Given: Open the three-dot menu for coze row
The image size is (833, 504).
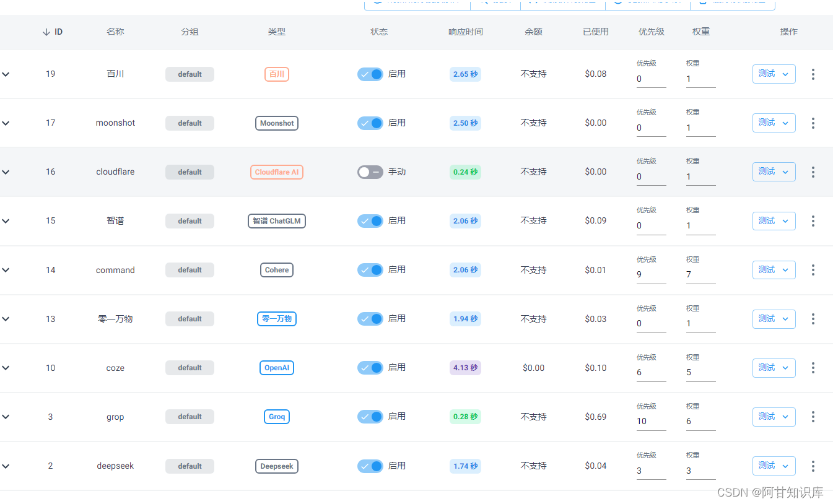Looking at the screenshot, I should pos(813,368).
